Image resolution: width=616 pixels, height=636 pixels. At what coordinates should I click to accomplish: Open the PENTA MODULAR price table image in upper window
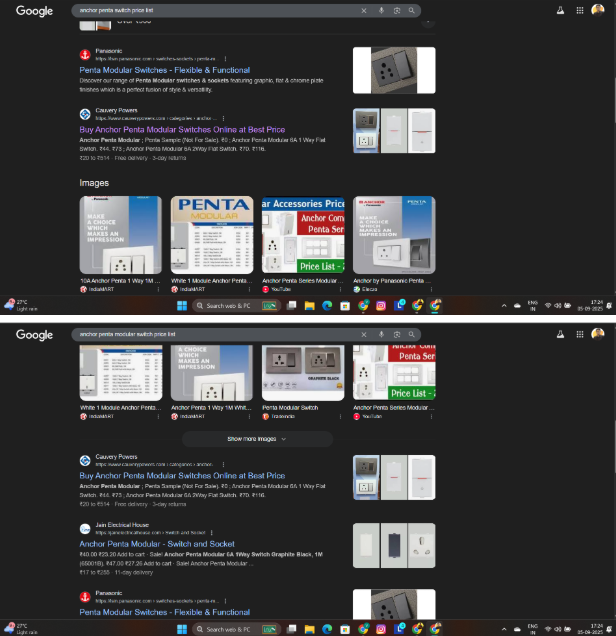(x=212, y=235)
